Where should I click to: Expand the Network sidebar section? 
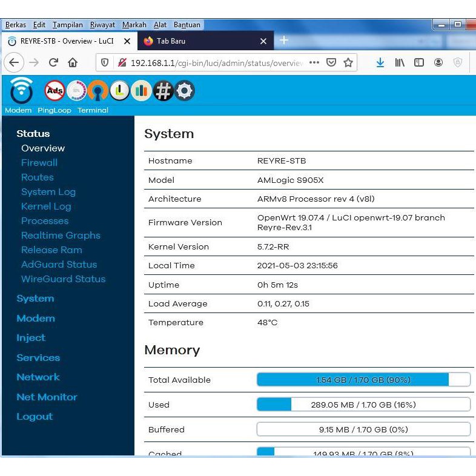38,377
